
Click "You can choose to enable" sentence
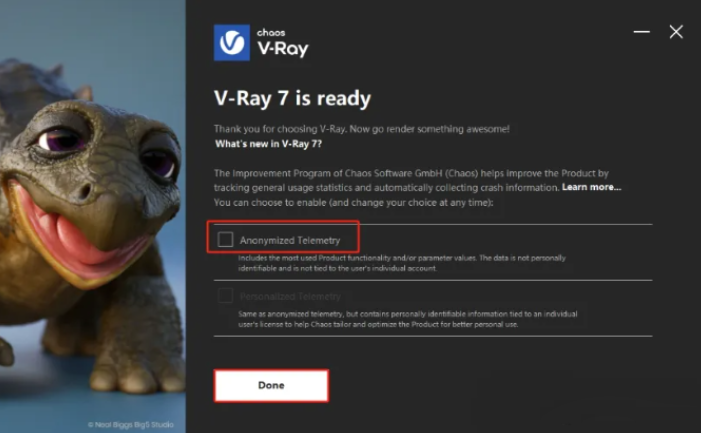click(x=353, y=202)
